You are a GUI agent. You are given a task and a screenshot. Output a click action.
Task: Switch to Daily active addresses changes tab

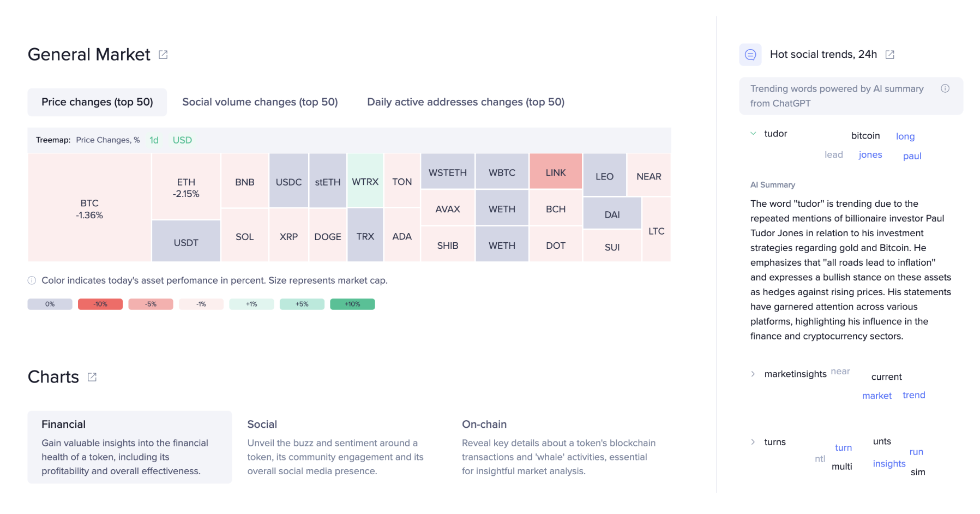click(466, 102)
